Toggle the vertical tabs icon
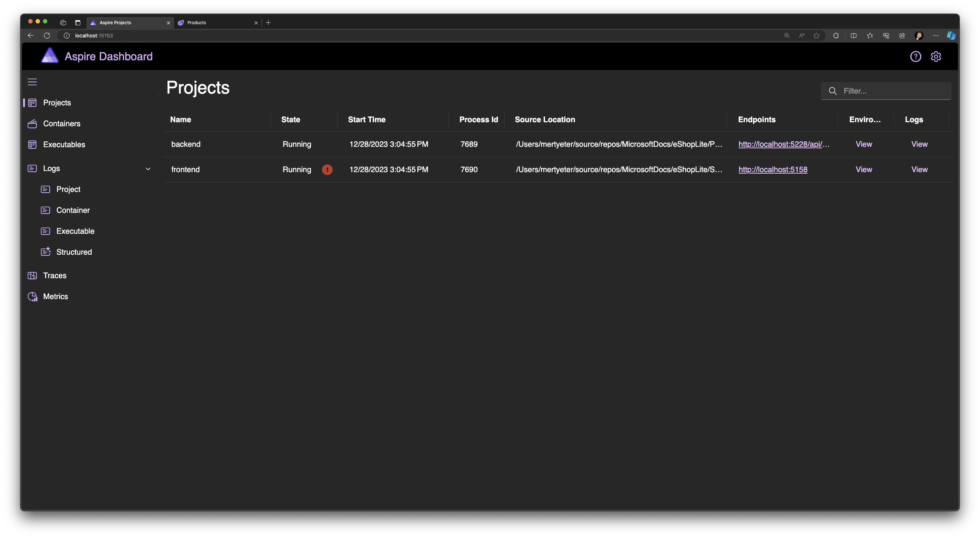Screen dimensions: 980x538 click(78, 22)
